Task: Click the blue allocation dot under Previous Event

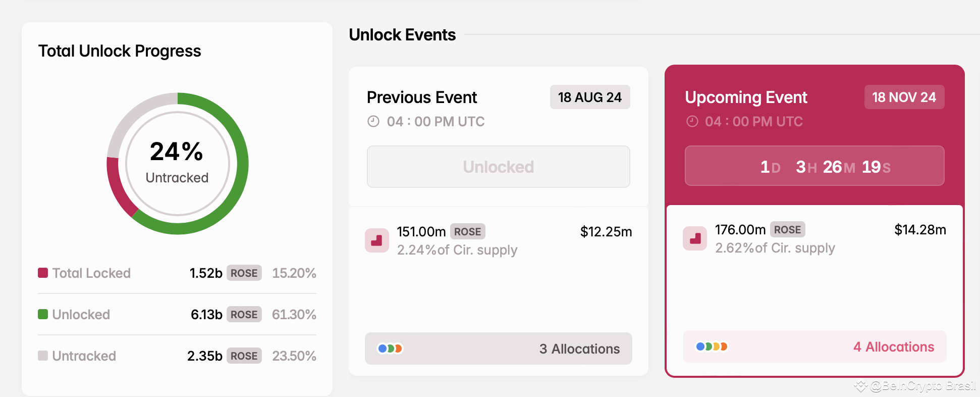Action: [382, 348]
